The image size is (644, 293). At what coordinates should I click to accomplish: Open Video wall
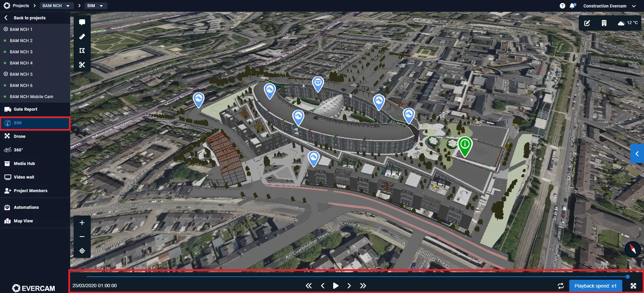pos(35,177)
